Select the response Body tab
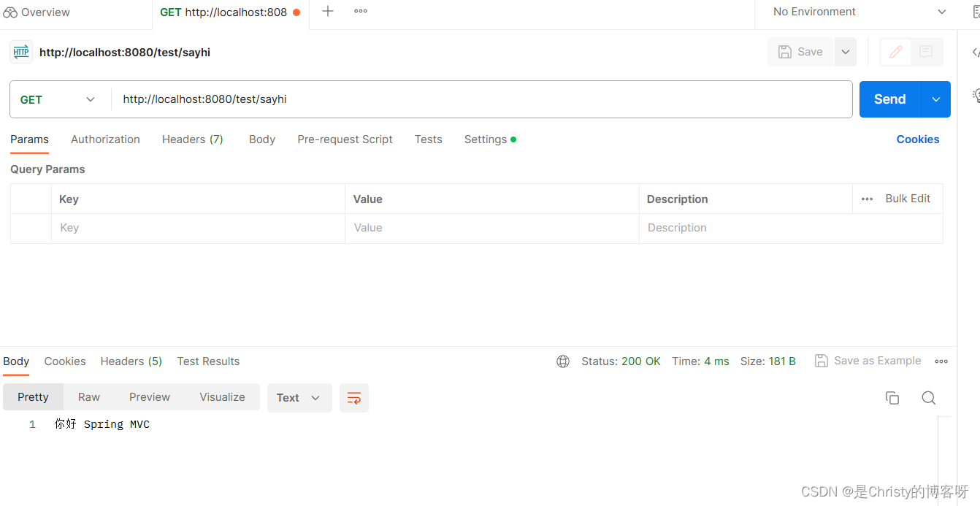Screen dimensions: 980x506 point(16,361)
